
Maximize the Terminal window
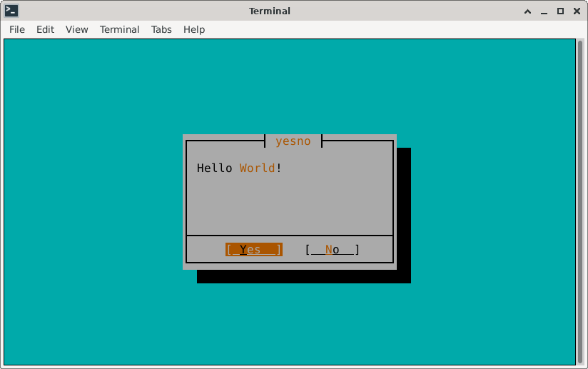click(560, 11)
